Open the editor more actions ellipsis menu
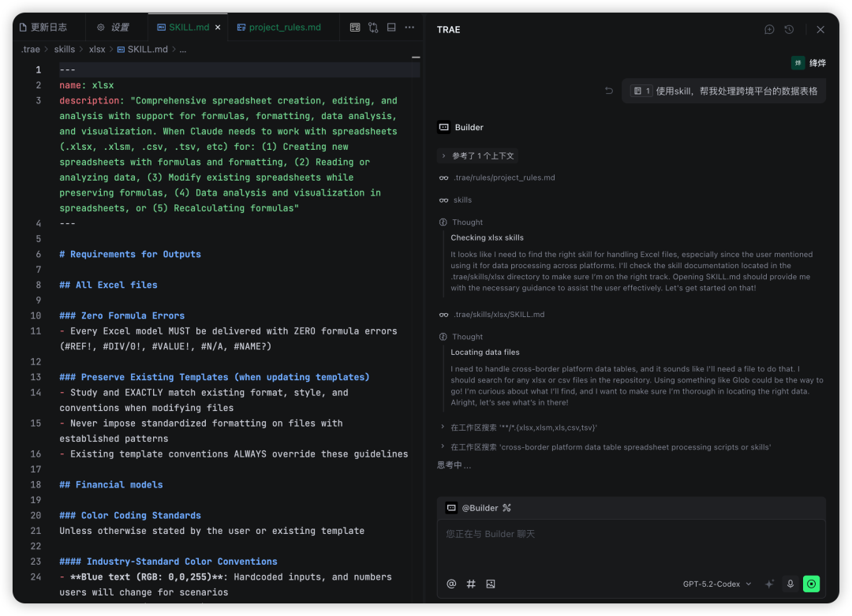The image size is (852, 616). [x=409, y=27]
